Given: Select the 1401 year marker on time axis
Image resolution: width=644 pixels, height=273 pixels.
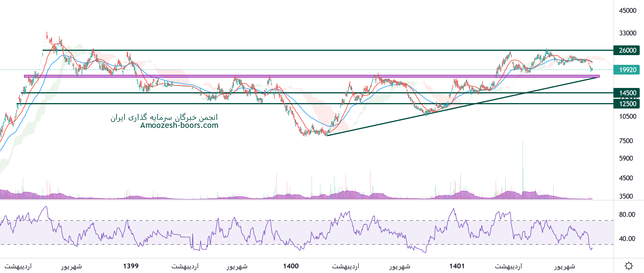Looking at the screenshot, I should click(457, 266).
